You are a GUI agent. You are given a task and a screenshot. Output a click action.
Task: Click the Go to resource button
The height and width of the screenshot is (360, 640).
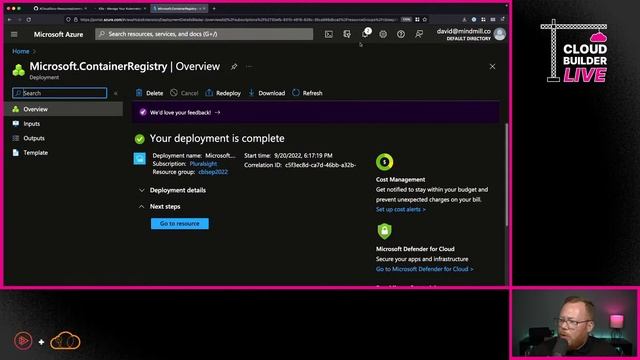180,224
